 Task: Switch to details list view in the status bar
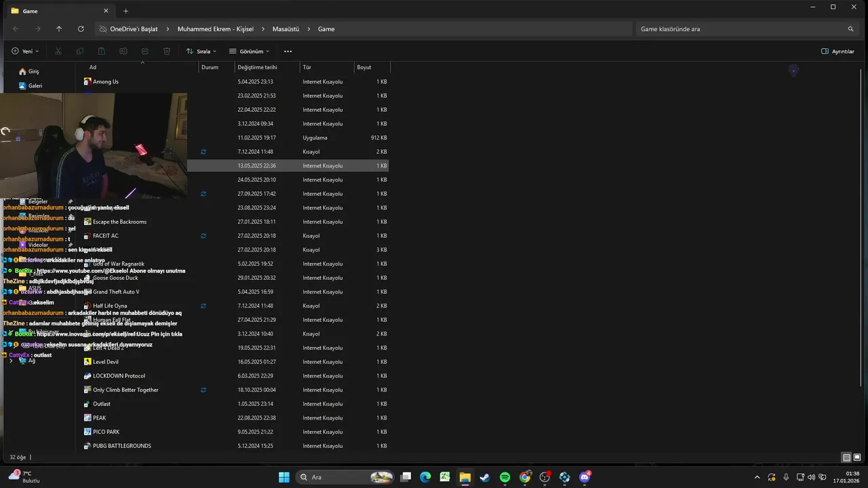pyautogui.click(x=846, y=457)
